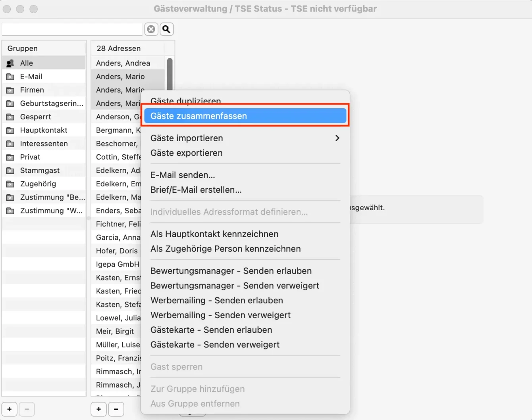The height and width of the screenshot is (420, 532).
Task: Select Bewertungsmanager - Senden verweigert
Action: tap(245, 286)
